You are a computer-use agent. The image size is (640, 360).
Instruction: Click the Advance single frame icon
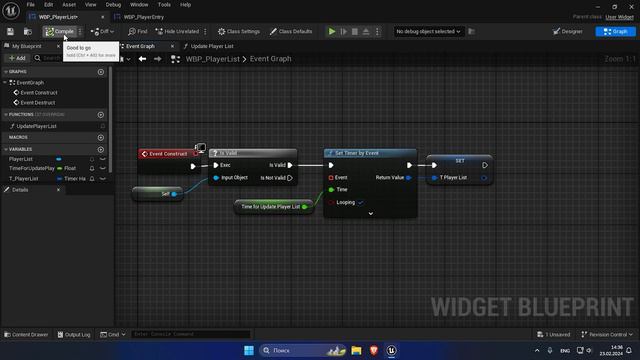(344, 31)
